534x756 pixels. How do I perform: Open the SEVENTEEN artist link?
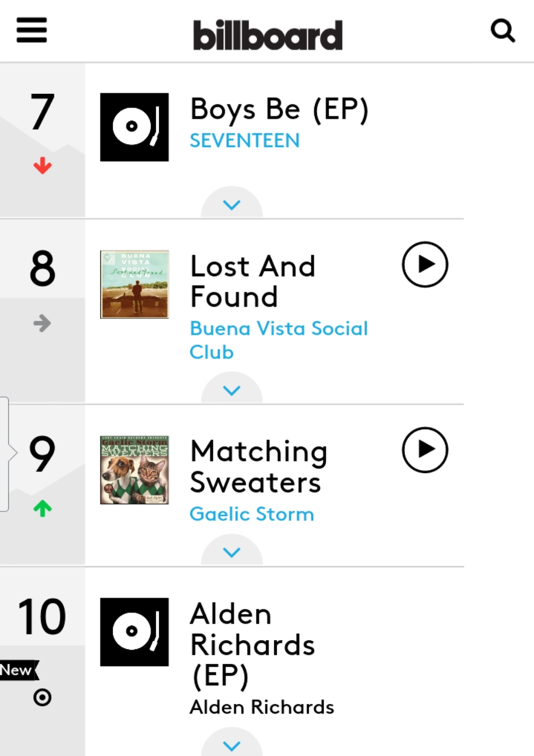point(245,141)
